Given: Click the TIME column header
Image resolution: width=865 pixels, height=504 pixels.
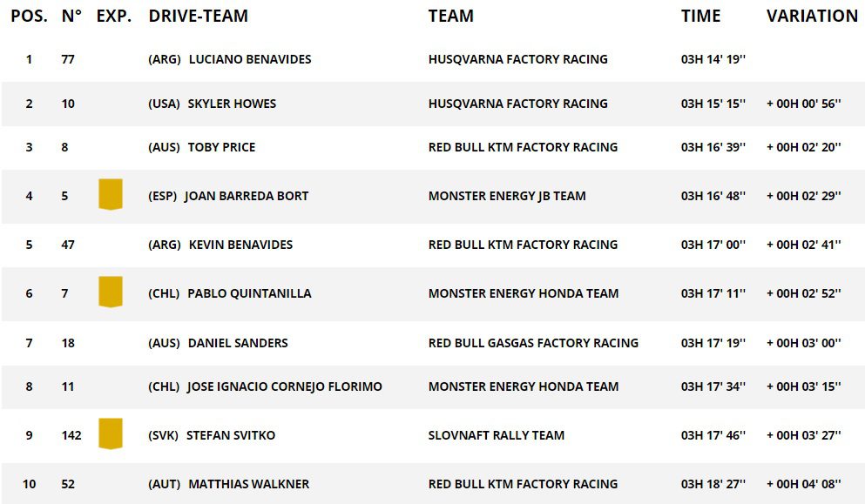Looking at the screenshot, I should coord(700,16).
